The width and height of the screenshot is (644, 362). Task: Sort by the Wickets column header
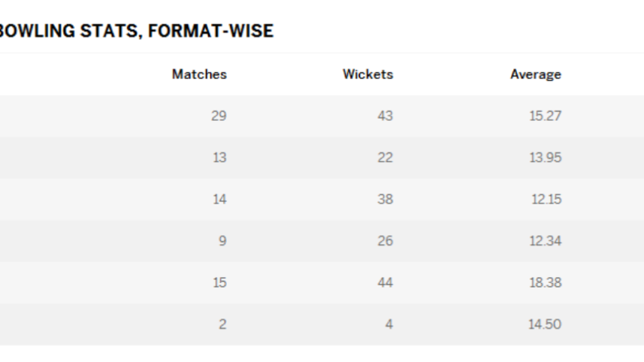(x=367, y=74)
